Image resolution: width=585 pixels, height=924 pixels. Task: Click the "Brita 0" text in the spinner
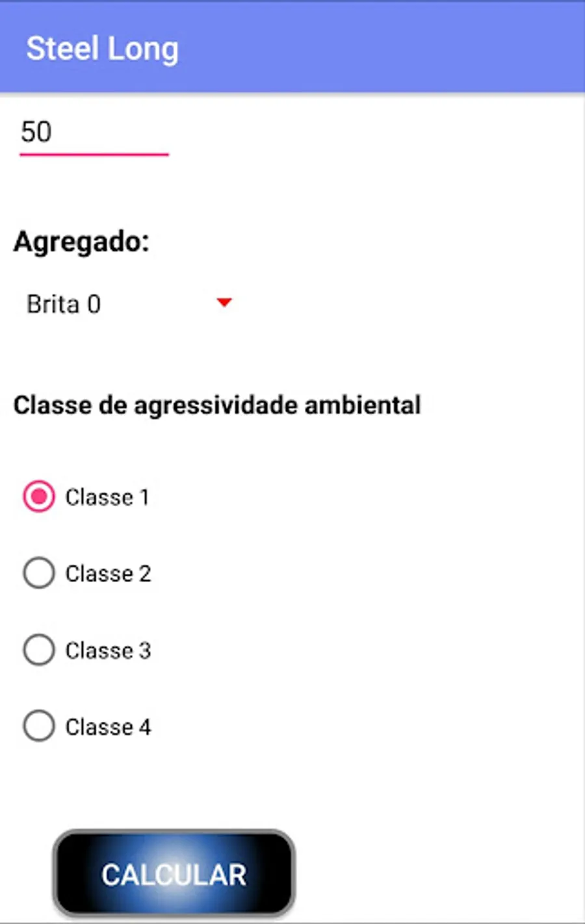tap(64, 304)
